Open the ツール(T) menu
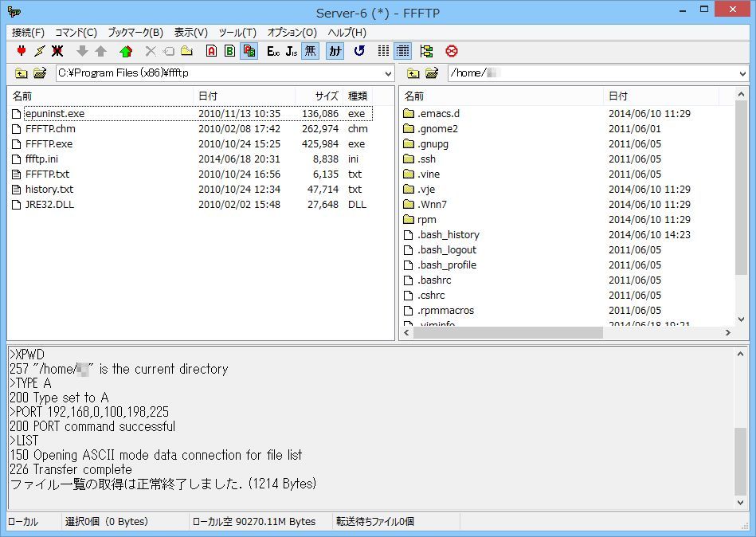Viewport: 756px width, 537px height. pyautogui.click(x=237, y=33)
